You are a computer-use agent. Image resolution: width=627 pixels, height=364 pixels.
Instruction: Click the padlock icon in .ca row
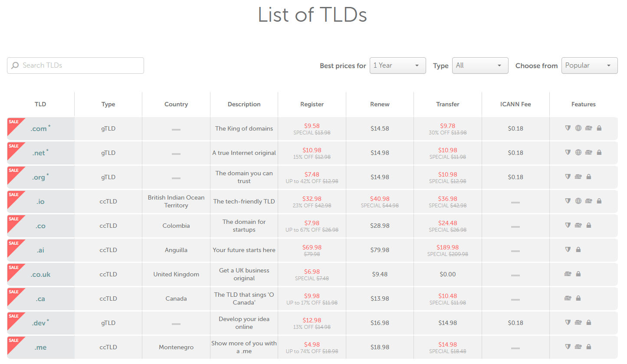(x=578, y=298)
